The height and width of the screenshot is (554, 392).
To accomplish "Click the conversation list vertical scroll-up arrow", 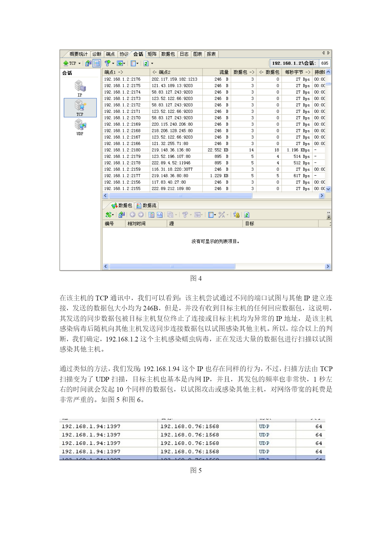I will click(x=328, y=72).
